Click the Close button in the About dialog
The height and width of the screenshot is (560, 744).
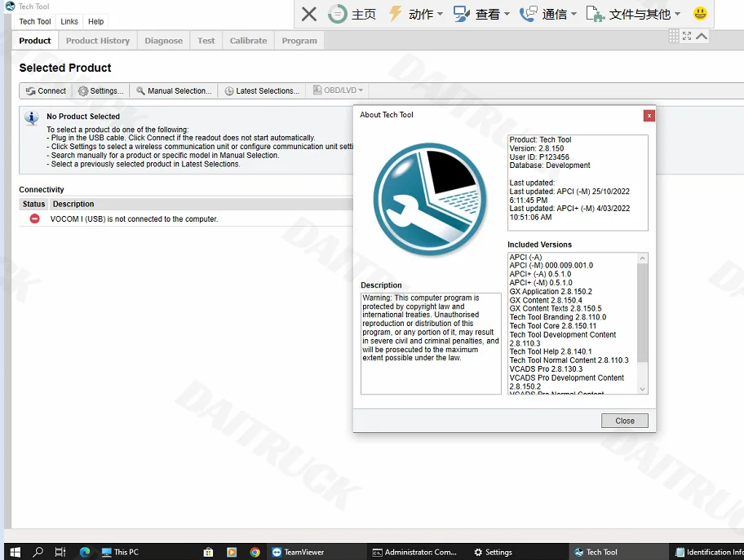point(624,421)
